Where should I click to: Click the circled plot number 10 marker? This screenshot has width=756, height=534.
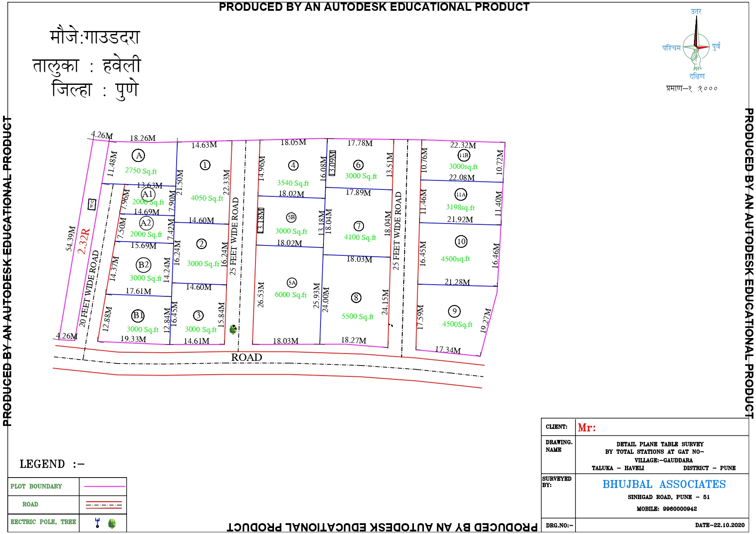click(x=461, y=241)
